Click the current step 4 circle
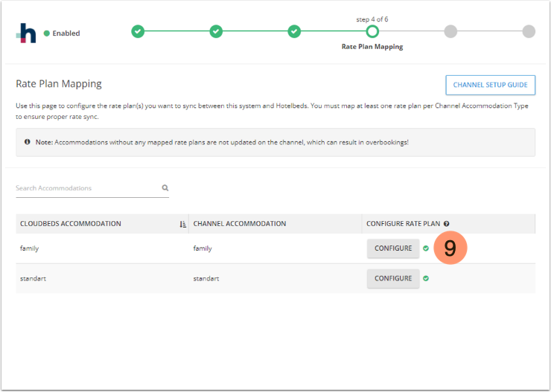Screen dimensions: 551x392 pyautogui.click(x=372, y=31)
